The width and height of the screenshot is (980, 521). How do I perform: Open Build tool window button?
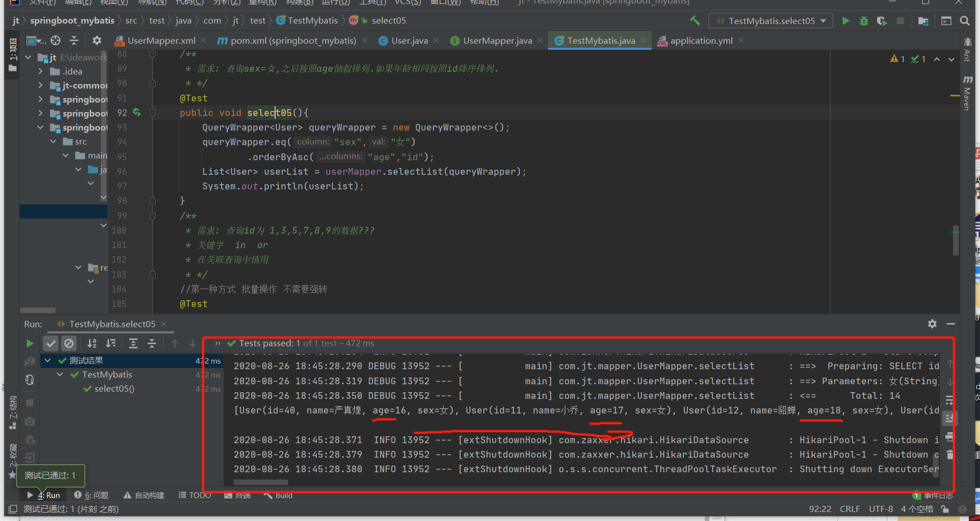click(277, 495)
